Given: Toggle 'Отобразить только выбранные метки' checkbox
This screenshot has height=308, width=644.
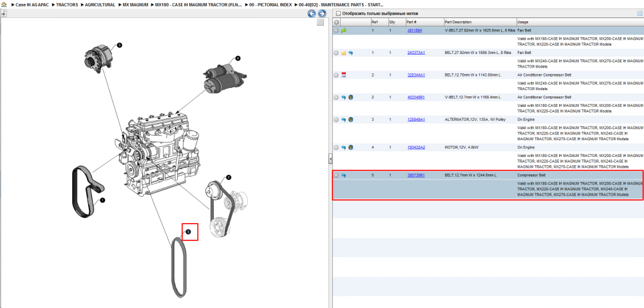Looking at the screenshot, I should tap(339, 14).
